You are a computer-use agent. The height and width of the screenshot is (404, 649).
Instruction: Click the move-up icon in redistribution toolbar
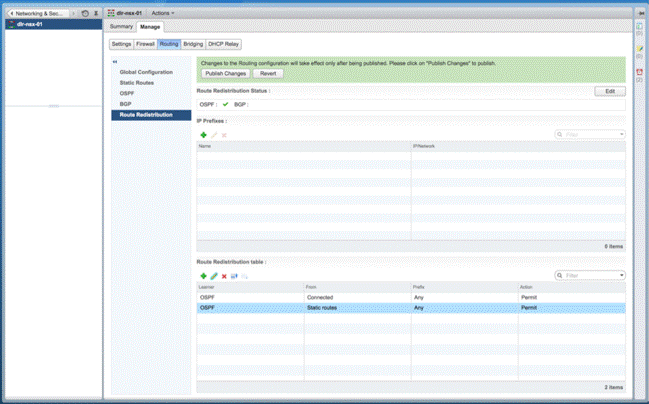(234, 276)
